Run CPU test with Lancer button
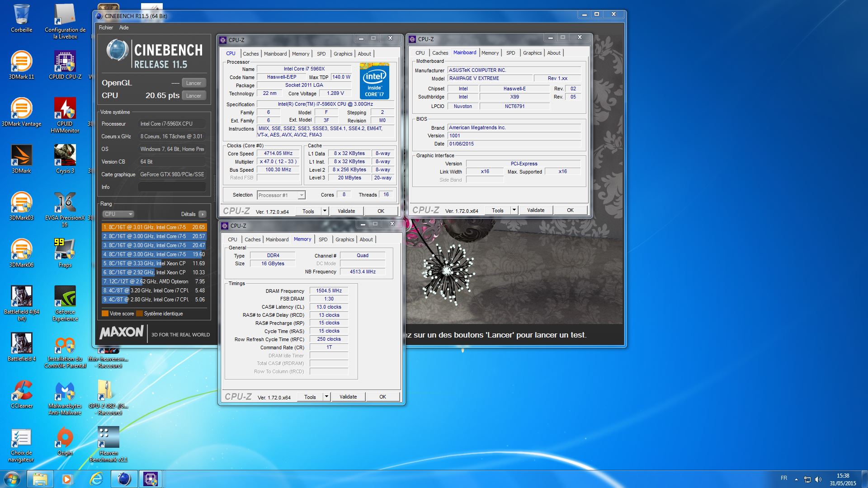Screen dimensions: 868x488 pos(194,96)
